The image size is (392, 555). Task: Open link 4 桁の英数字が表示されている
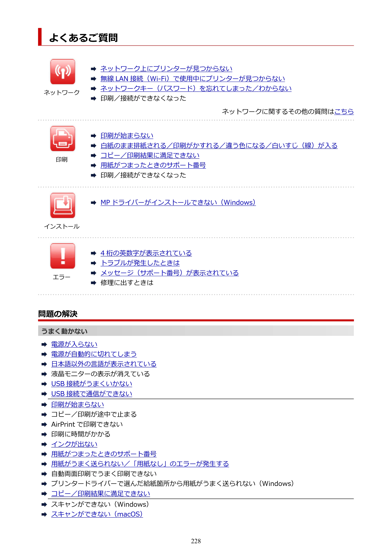tap(146, 253)
